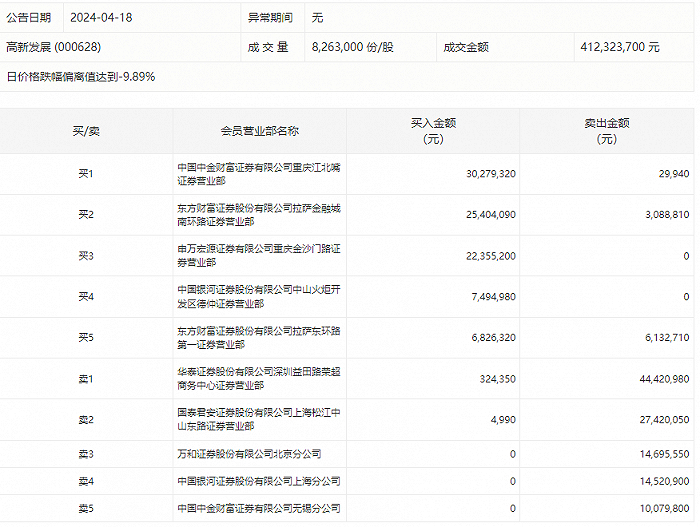Click the 会员营业部名称 column header
The image size is (700, 527).
260,131
